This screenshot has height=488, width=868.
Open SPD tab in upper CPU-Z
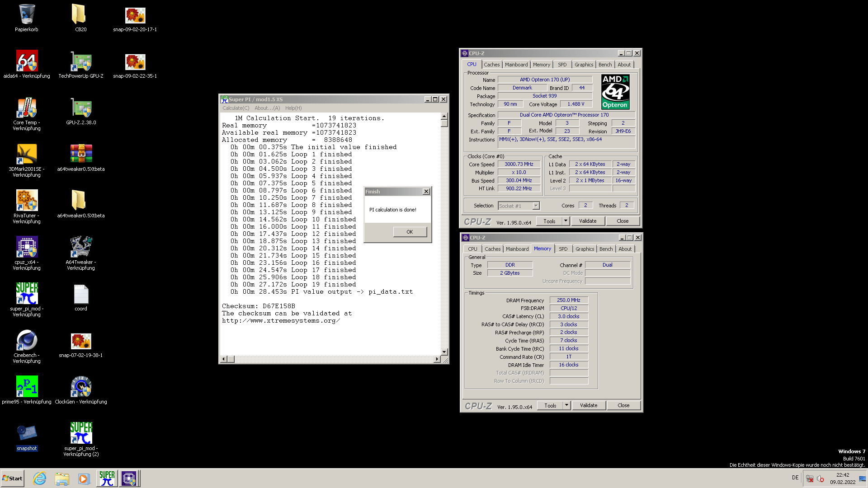(562, 65)
